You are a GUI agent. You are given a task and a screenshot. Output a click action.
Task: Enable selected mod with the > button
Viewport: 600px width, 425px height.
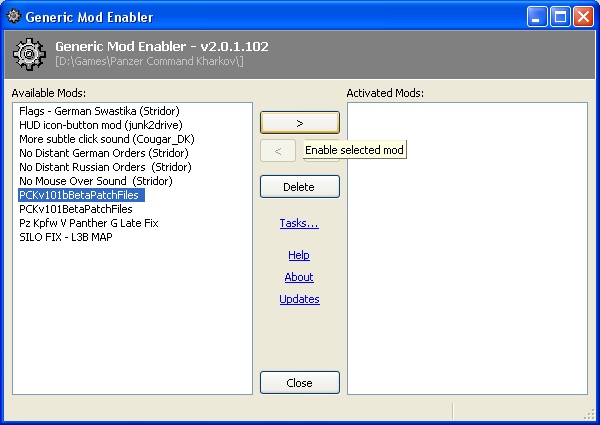(300, 123)
